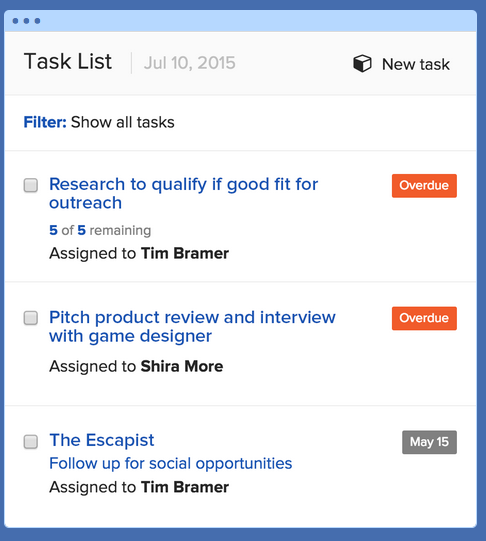Click the 5 of 5 remaining counter
Image resolution: width=486 pixels, height=541 pixels.
(100, 230)
